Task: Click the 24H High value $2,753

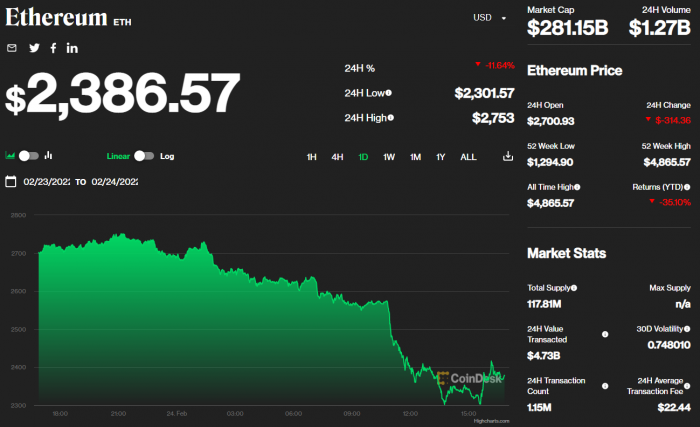Action: 493,118
